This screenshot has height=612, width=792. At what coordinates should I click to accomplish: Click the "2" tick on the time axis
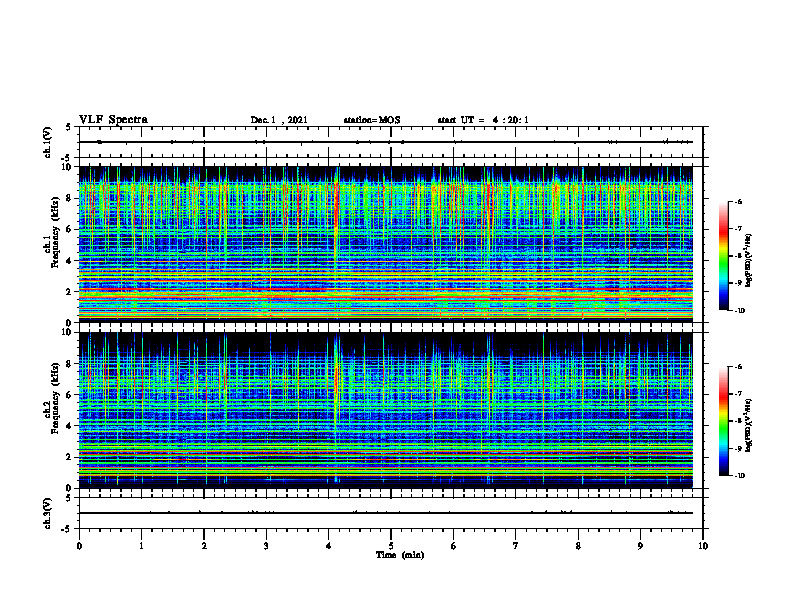tap(204, 546)
